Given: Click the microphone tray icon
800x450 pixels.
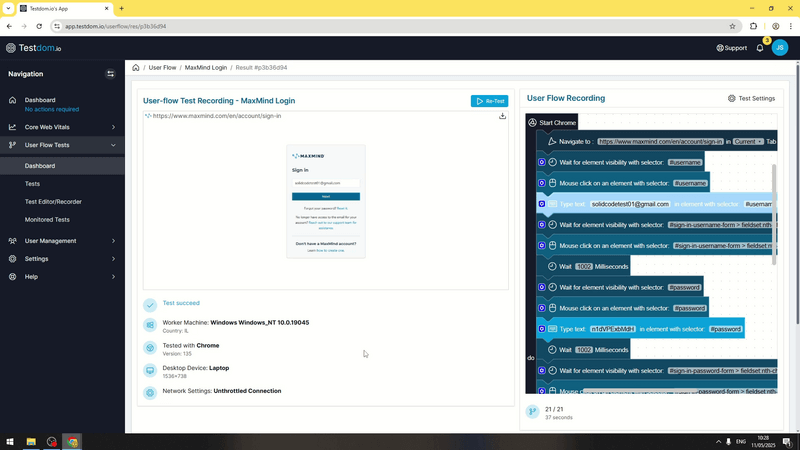Looking at the screenshot, I should (x=729, y=442).
